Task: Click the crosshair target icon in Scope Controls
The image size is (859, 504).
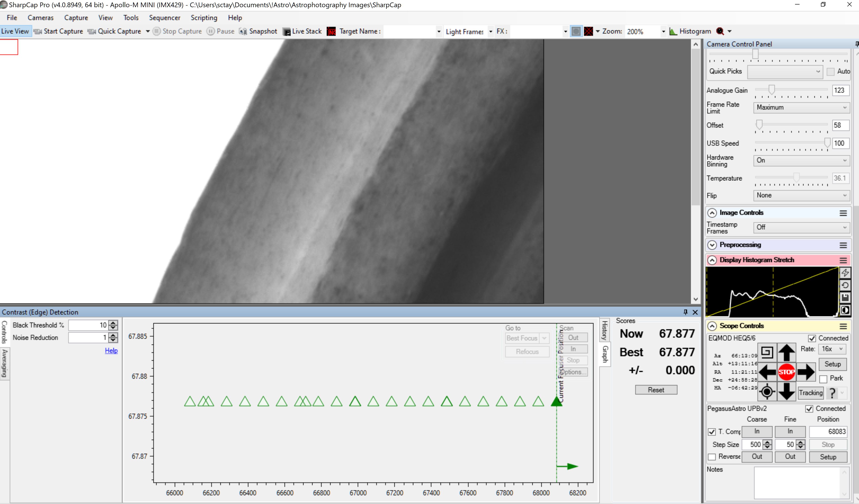Action: (767, 392)
